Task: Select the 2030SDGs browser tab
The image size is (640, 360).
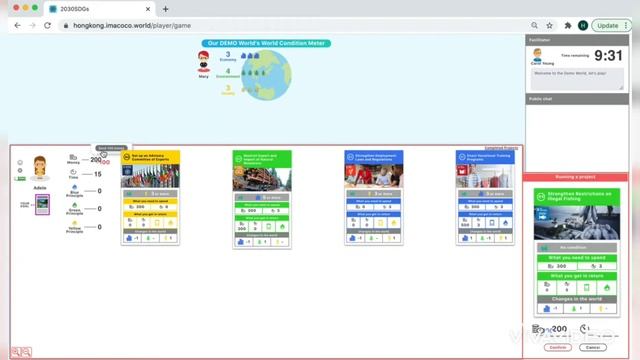Action: 99,9
